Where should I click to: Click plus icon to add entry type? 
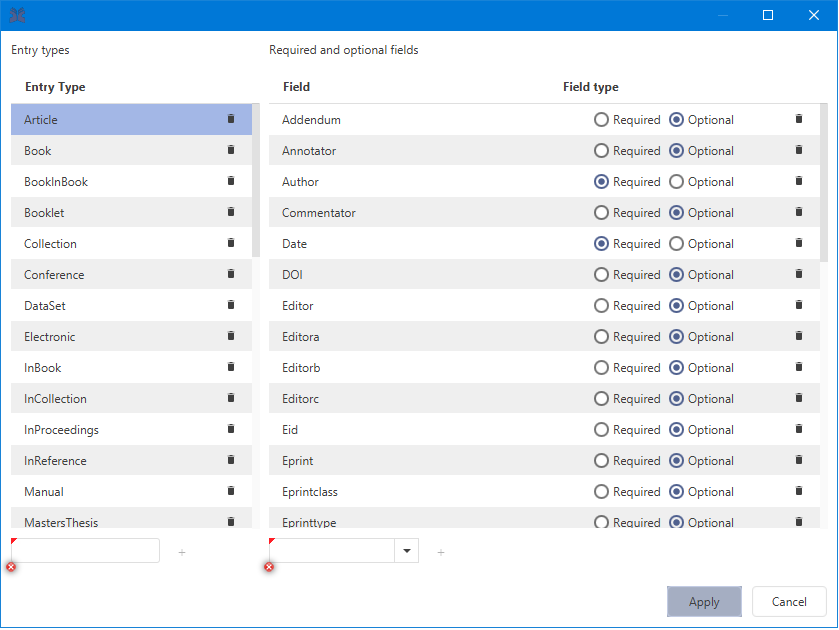point(182,552)
